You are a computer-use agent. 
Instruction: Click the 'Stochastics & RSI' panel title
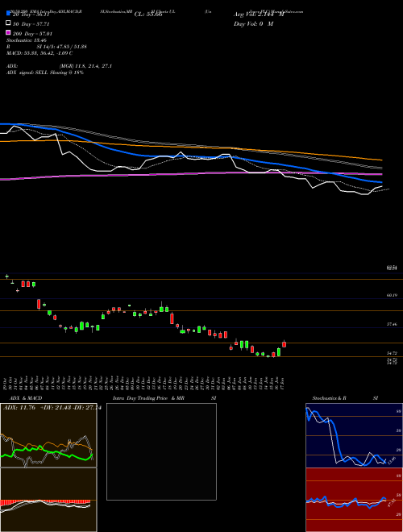pyautogui.click(x=345, y=398)
